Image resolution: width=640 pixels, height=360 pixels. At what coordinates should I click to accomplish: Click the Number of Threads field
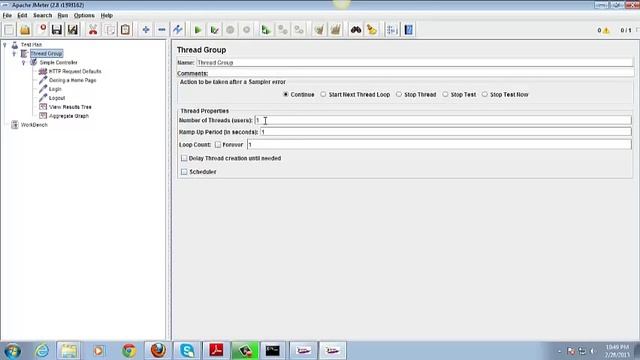pos(443,120)
